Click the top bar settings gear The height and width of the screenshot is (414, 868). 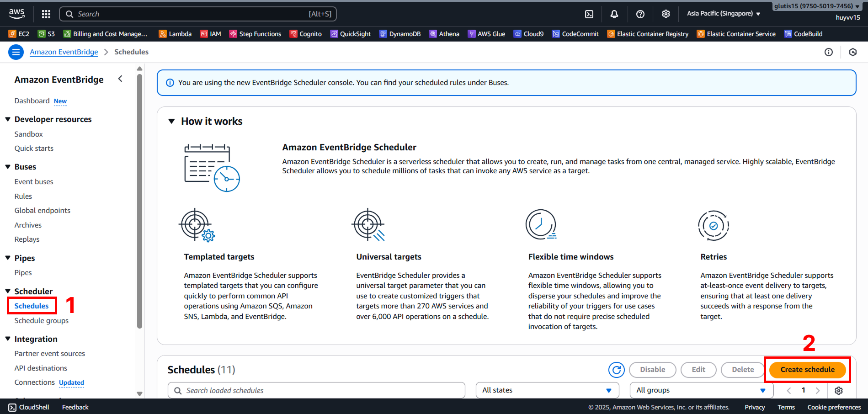click(666, 14)
